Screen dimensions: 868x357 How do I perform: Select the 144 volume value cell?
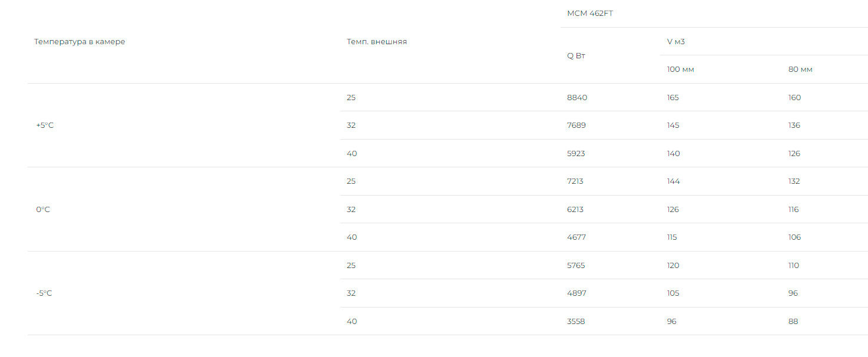pos(673,181)
